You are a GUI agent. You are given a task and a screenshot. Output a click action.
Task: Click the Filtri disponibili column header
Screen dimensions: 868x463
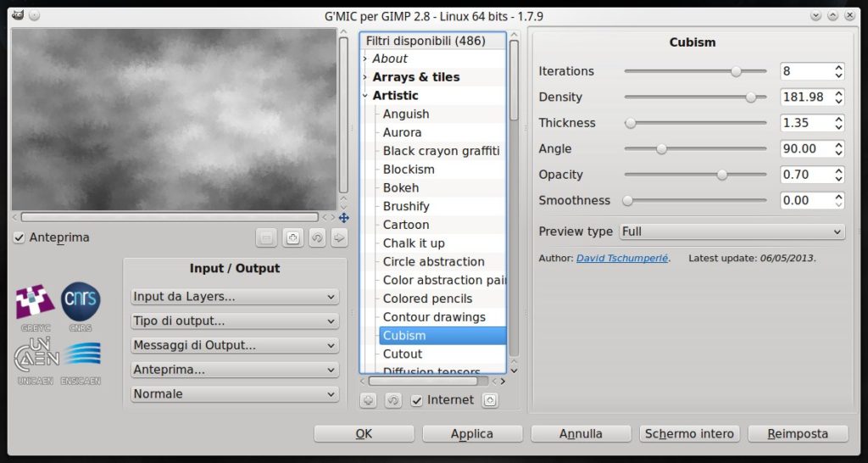[x=432, y=41]
